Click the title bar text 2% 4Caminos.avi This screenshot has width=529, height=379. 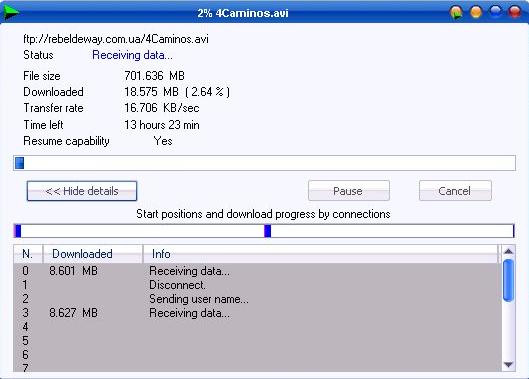pyautogui.click(x=243, y=13)
